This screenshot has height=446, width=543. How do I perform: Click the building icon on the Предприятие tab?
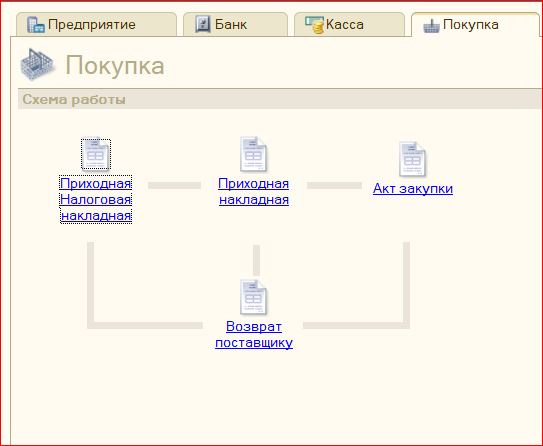click(x=36, y=25)
